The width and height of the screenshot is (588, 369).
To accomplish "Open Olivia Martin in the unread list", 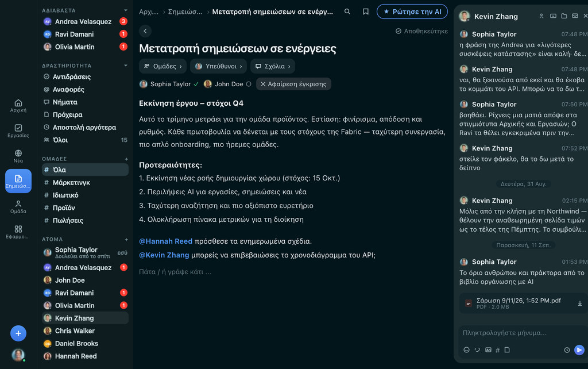I will pos(85,47).
